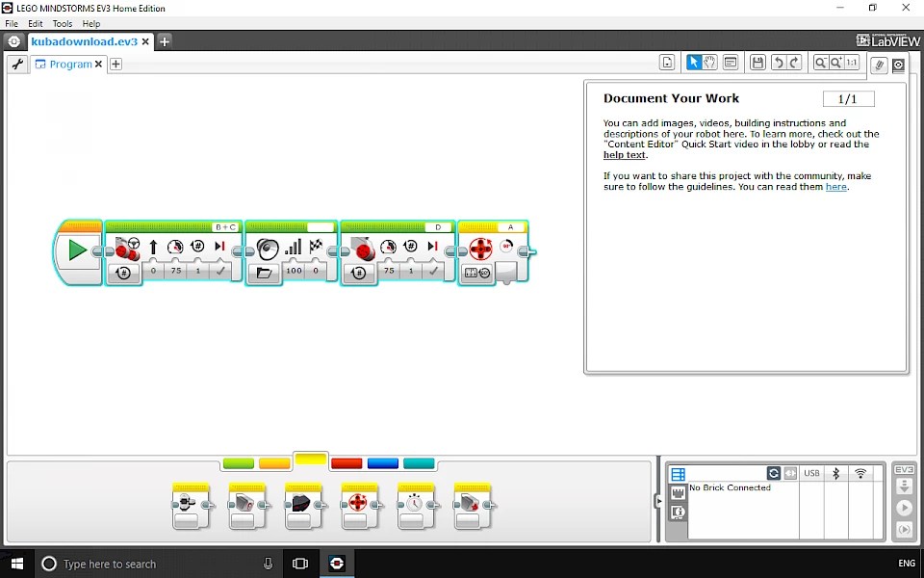Screen dimensions: 924x578
Task: Edit steering value 0 on Move Steering block
Action: [153, 271]
